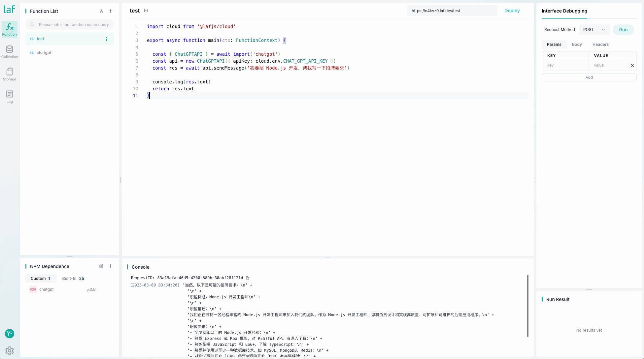Viewport: 644px width, 359px height.
Task: Click the function URL n4kvz9.laf.dev/test
Action: click(452, 11)
